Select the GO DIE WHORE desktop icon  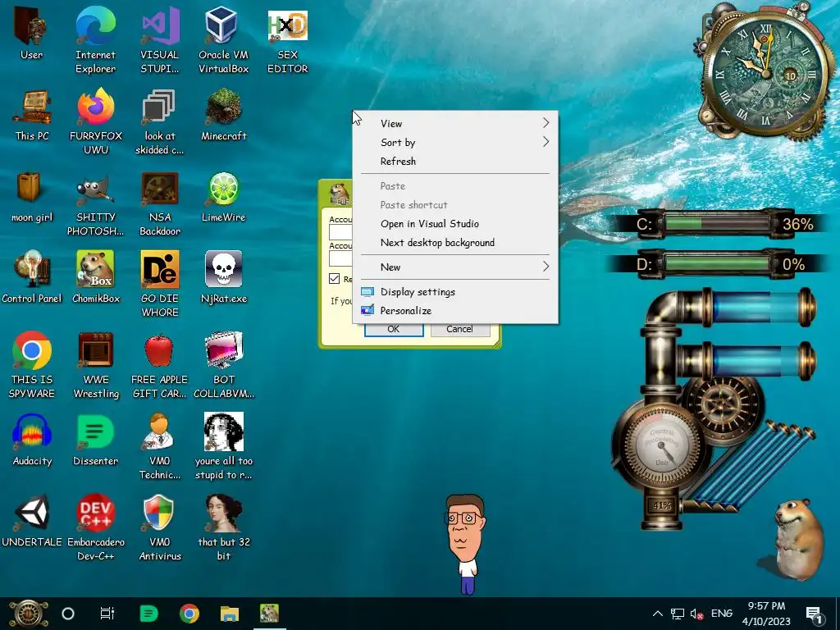(159, 284)
